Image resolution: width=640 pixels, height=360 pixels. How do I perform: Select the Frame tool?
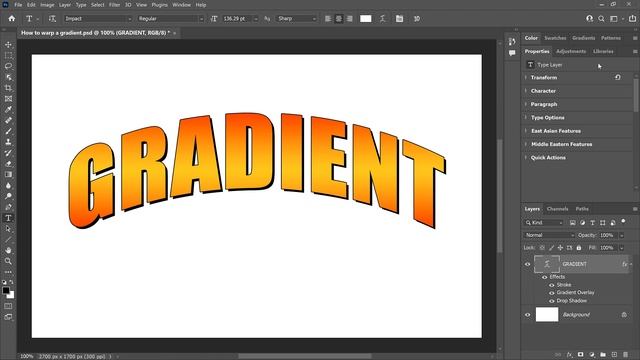tap(8, 99)
